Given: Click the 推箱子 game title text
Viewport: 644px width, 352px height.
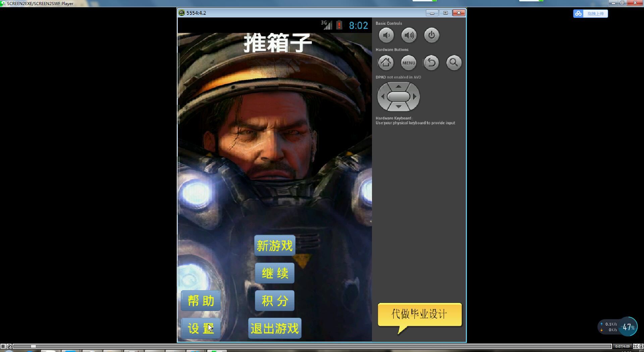Looking at the screenshot, I should coord(278,43).
